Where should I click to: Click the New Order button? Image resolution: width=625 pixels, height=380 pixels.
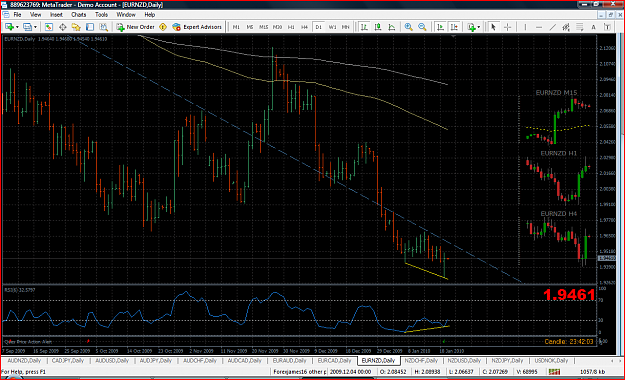136,27
